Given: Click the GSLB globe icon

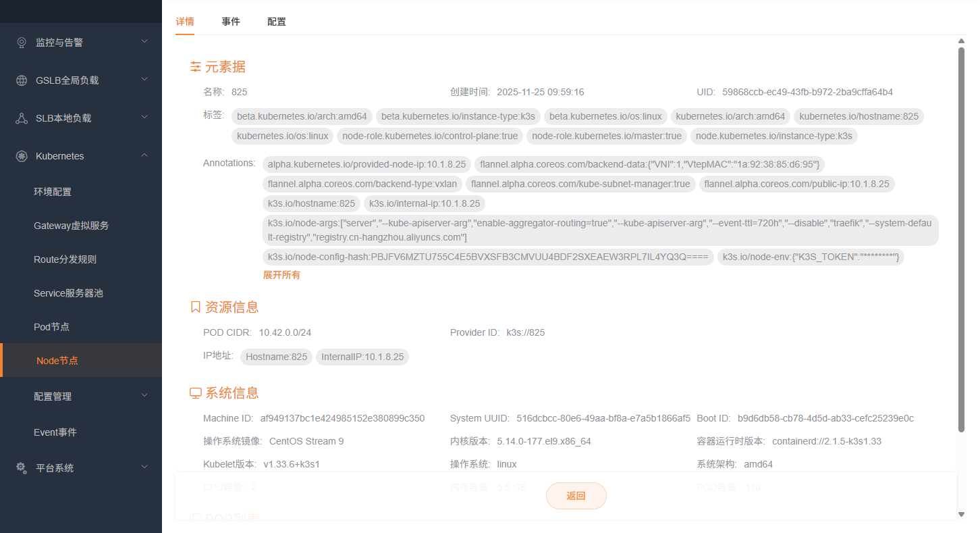Looking at the screenshot, I should coord(22,80).
